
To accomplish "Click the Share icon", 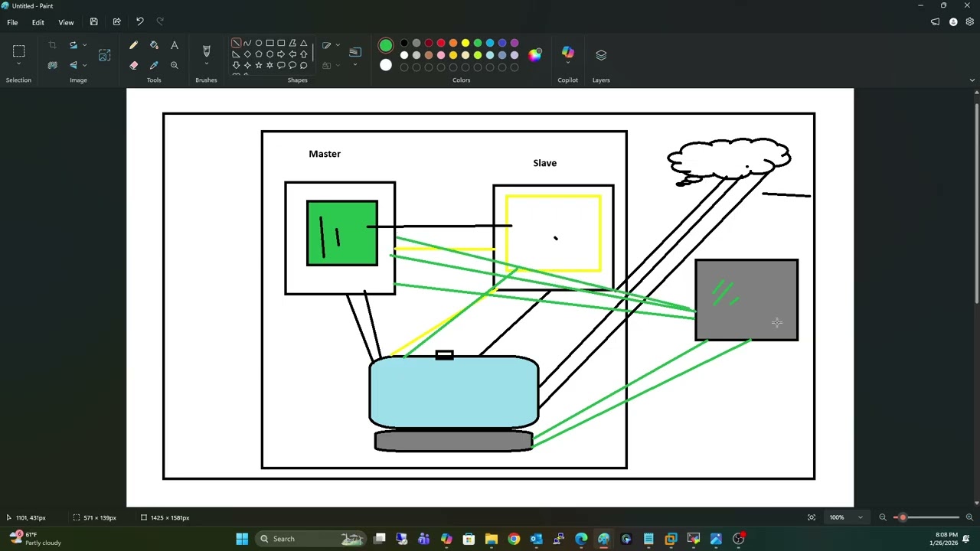I will pyautogui.click(x=116, y=22).
